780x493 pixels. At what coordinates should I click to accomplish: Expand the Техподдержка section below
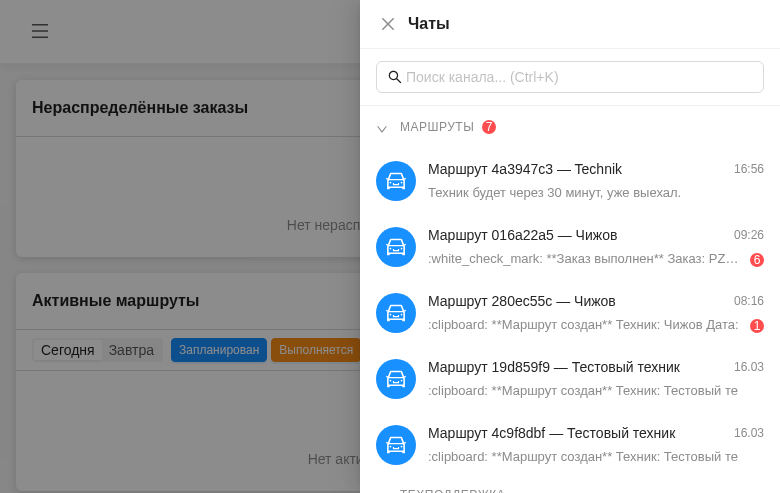pyautogui.click(x=452, y=490)
